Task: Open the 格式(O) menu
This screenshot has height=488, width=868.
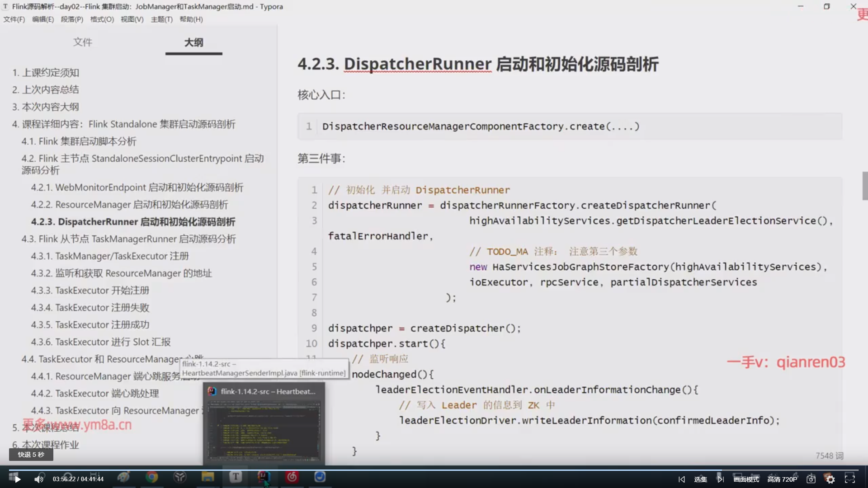Action: coord(102,19)
